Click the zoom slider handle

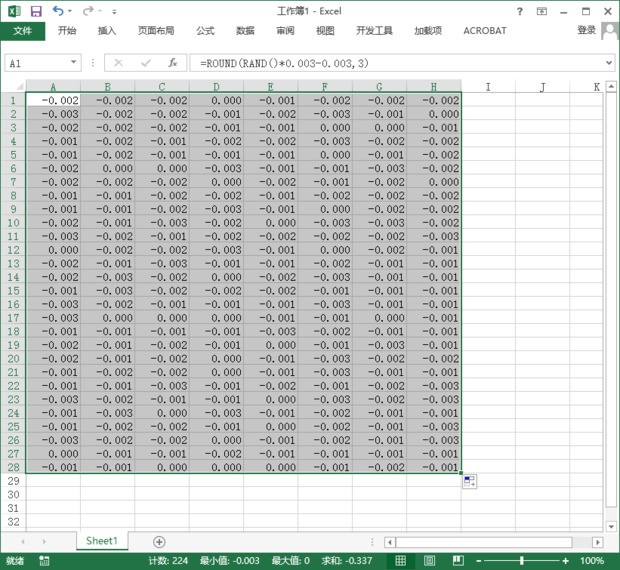522,561
